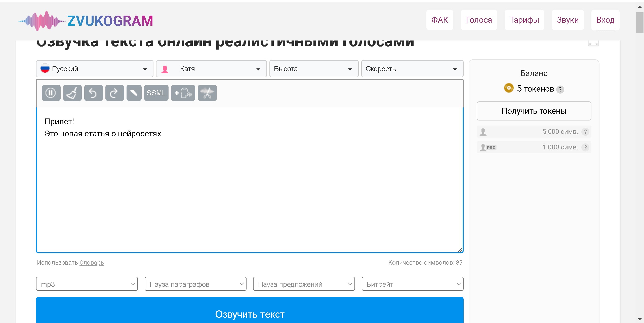Viewport: 644px width, 323px height.
Task: Click the broom clear-text icon
Action: tap(72, 93)
